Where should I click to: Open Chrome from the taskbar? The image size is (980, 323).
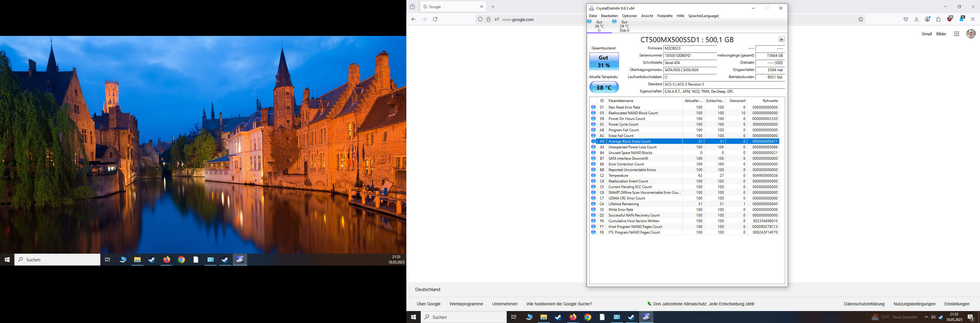click(588, 317)
